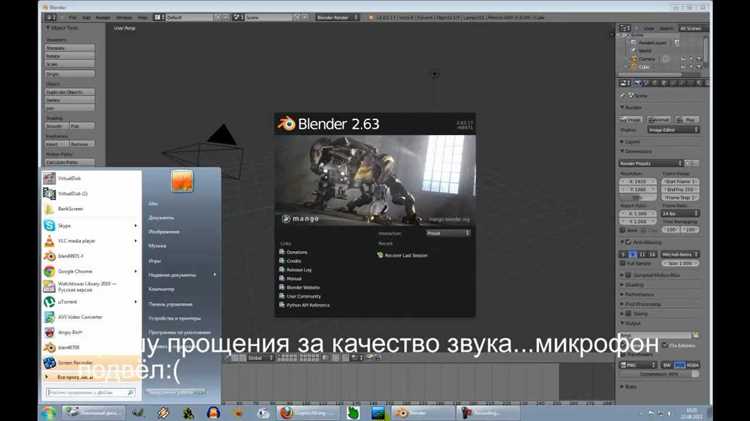The height and width of the screenshot is (421, 750).
Task: Select anti-aliasing samples 16
Action: tap(652, 255)
